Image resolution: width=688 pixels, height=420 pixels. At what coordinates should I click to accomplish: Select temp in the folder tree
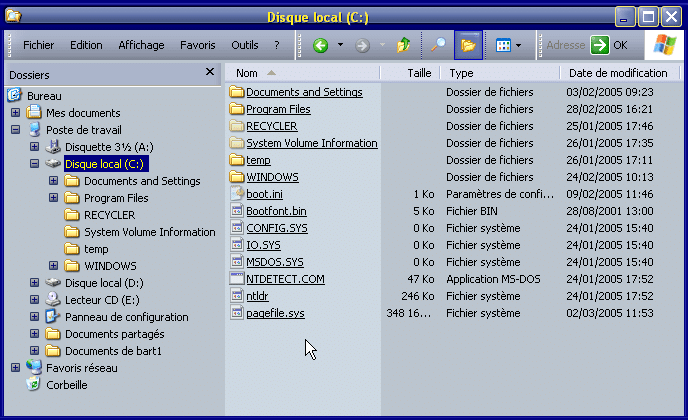pos(96,249)
